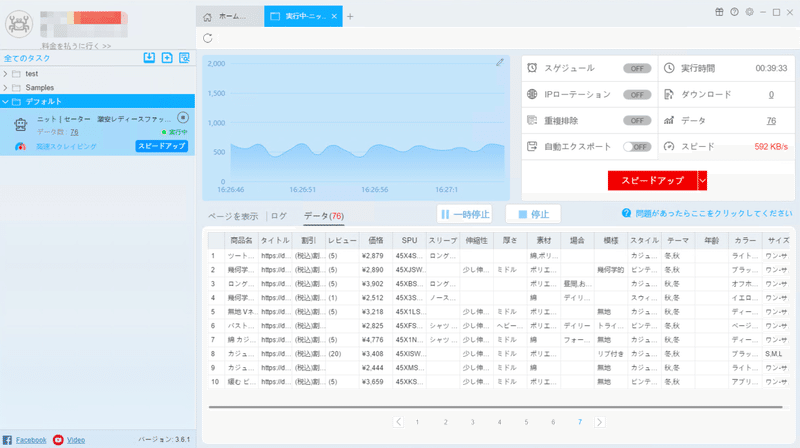The height and width of the screenshot is (448, 800).
Task: Go to next page arrow
Action: pos(599,422)
